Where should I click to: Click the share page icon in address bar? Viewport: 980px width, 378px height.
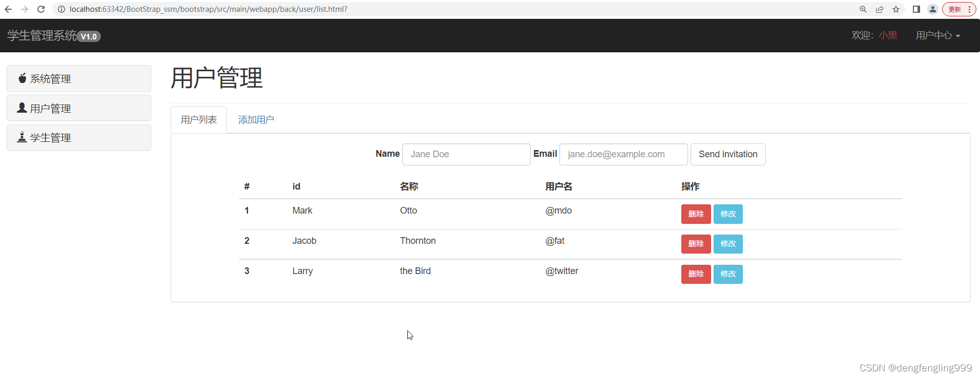pos(880,9)
